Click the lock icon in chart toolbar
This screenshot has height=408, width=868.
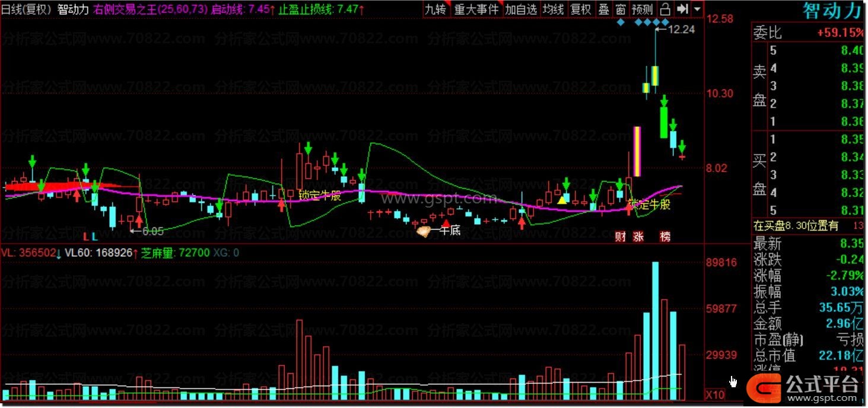[x=665, y=9]
